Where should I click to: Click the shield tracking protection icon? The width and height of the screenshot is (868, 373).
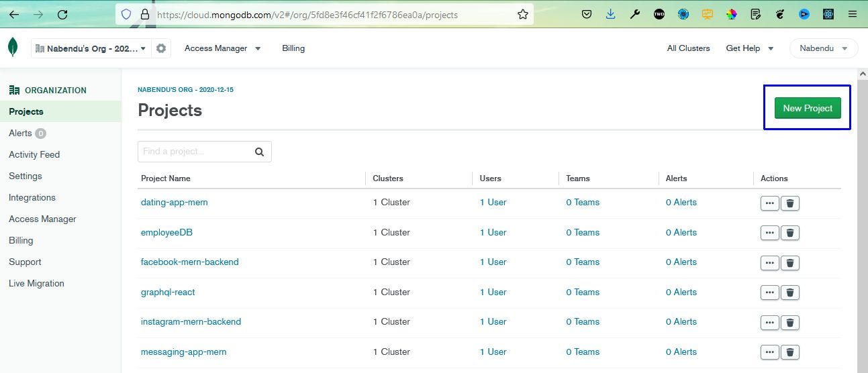pyautogui.click(x=126, y=14)
